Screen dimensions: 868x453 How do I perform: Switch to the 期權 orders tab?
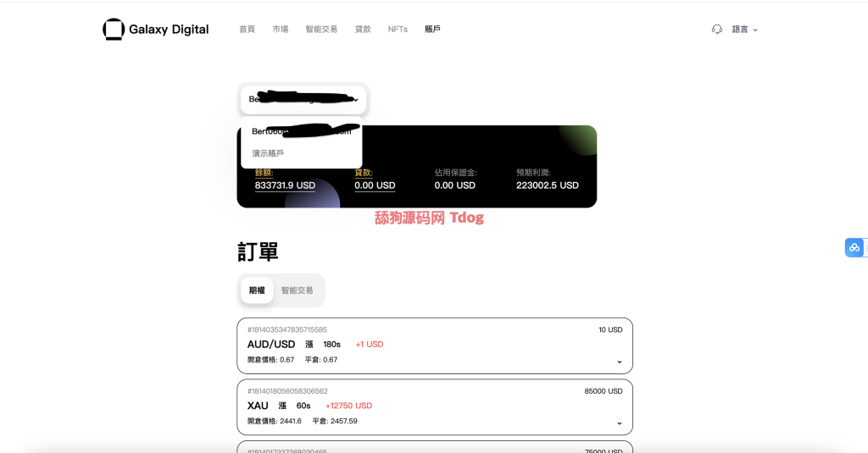pos(257,290)
